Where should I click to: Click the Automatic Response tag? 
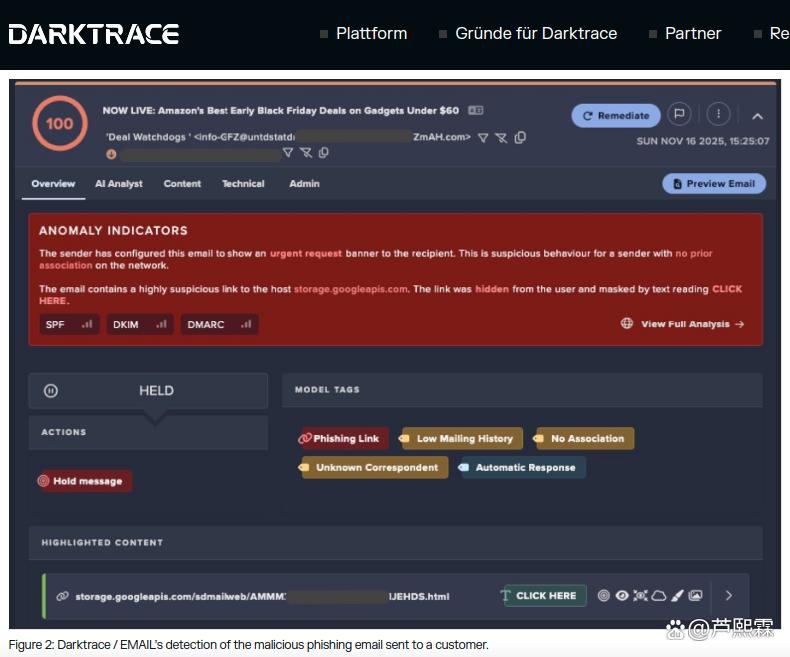pos(521,468)
